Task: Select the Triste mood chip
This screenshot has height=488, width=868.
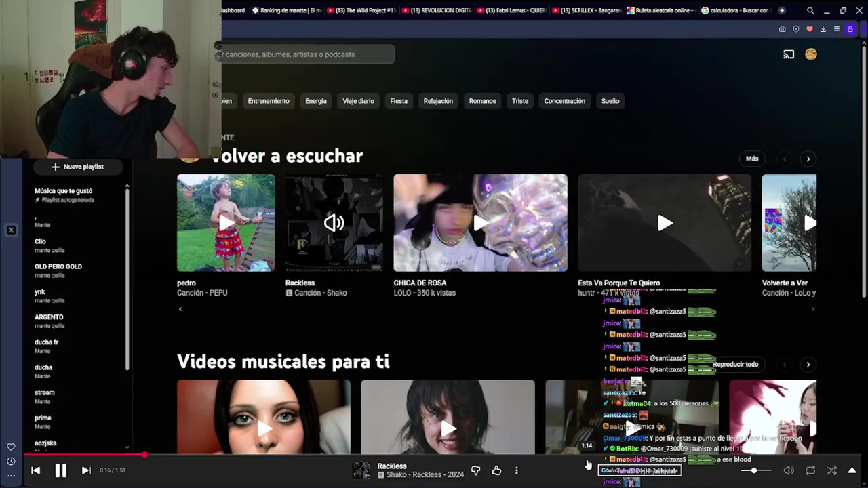Action: click(520, 101)
